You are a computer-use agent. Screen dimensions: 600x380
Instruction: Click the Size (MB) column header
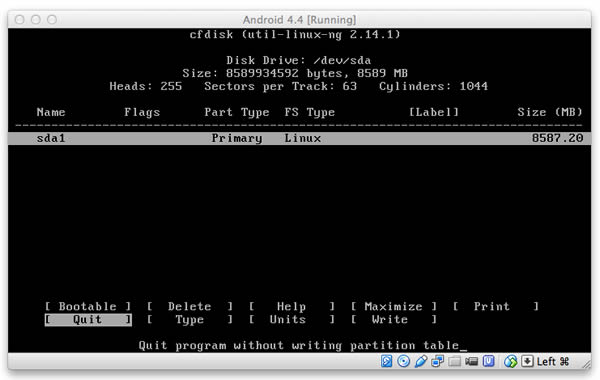click(550, 112)
